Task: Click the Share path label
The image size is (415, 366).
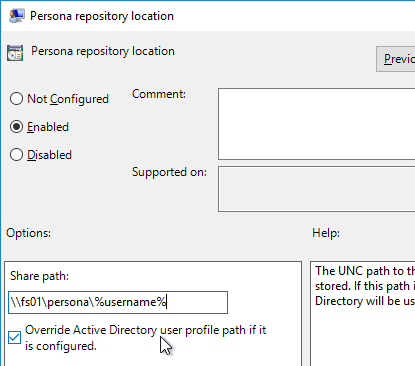Action: coord(39,276)
